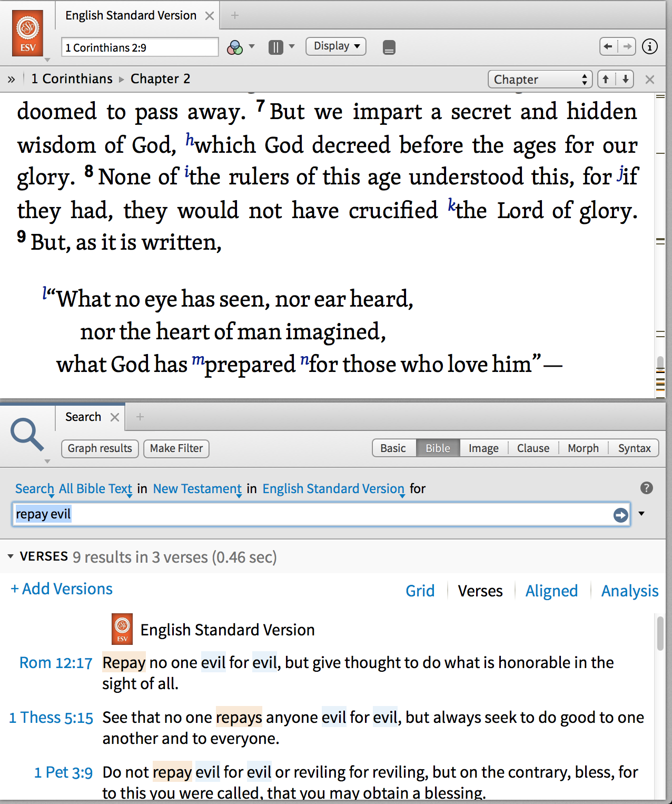Open 'All Bible Text' field selector

95,489
